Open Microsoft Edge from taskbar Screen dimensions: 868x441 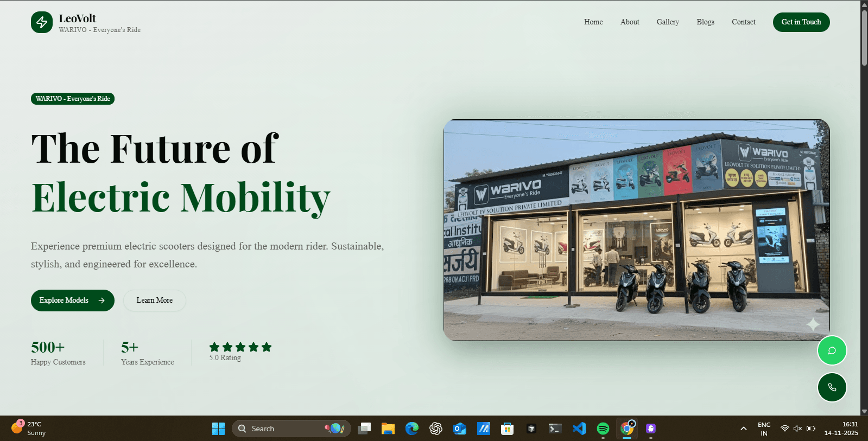click(412, 429)
